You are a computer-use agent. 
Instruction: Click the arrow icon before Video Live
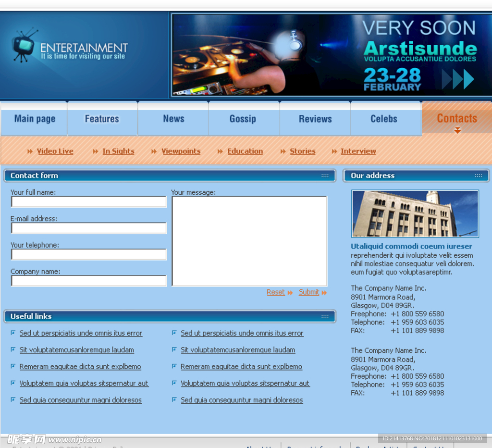coord(30,151)
